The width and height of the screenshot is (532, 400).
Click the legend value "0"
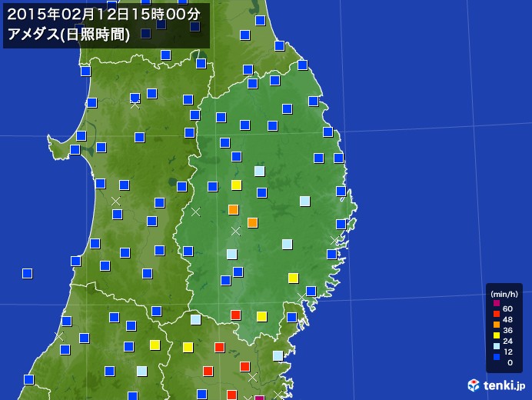[510, 362]
